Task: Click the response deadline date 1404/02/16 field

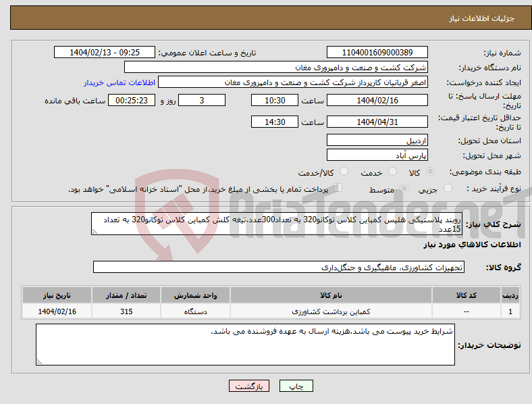Action: (377, 101)
